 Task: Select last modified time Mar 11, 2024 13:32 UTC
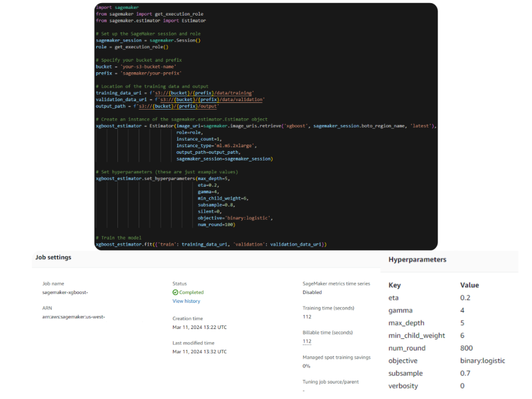coord(199,352)
